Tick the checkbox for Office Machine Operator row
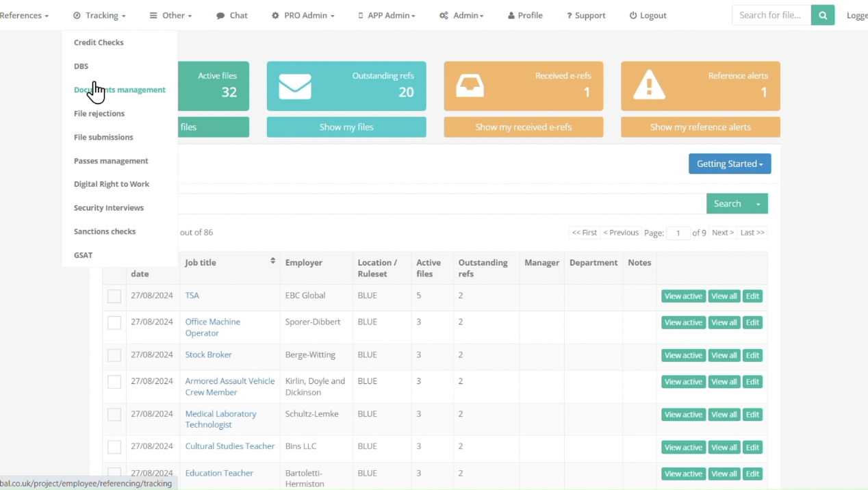 (114, 322)
